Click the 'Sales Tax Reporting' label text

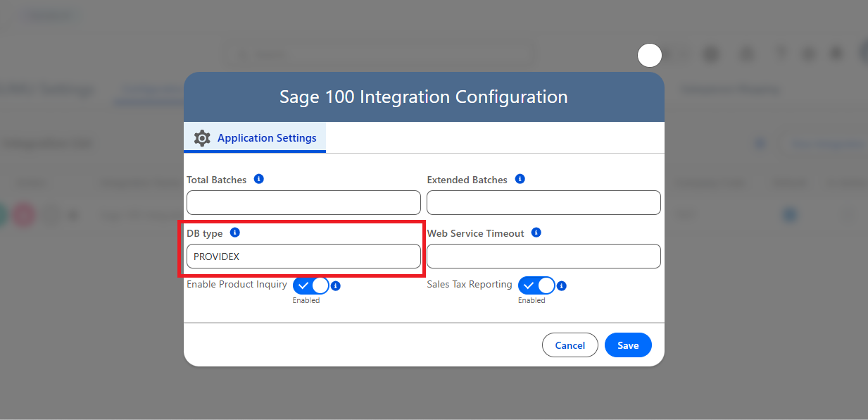coord(470,285)
